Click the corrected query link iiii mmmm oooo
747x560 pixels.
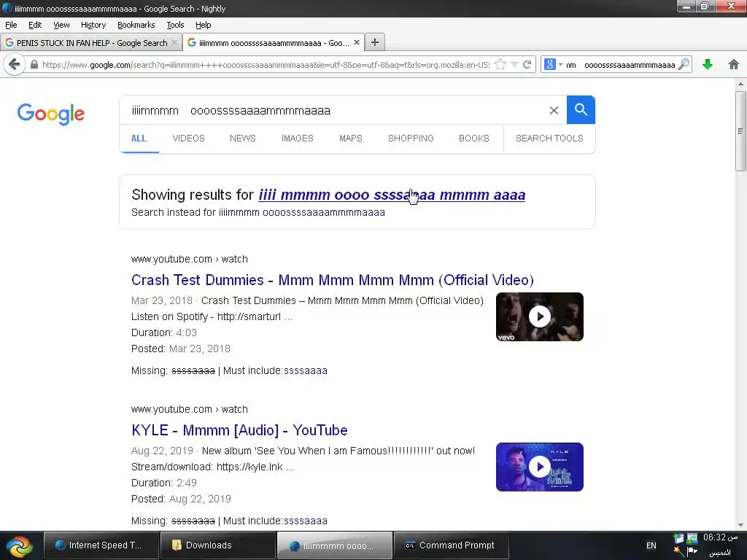[x=392, y=195]
